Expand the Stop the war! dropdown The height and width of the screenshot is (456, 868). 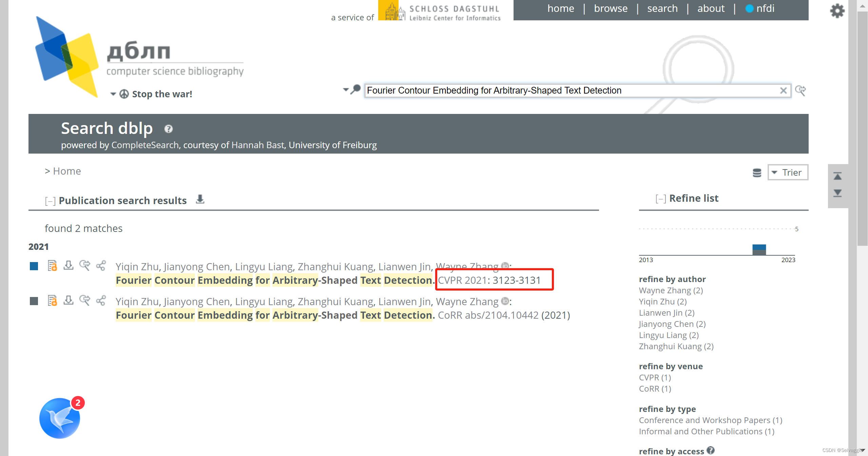[x=113, y=94]
